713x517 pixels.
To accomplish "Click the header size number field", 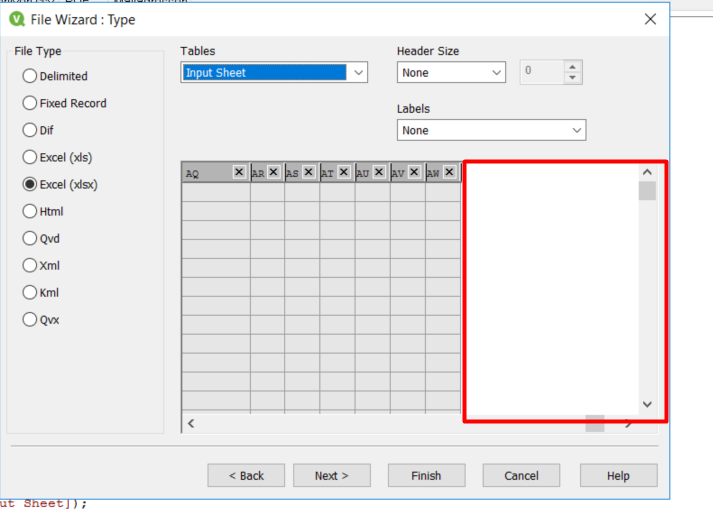I will (542, 72).
